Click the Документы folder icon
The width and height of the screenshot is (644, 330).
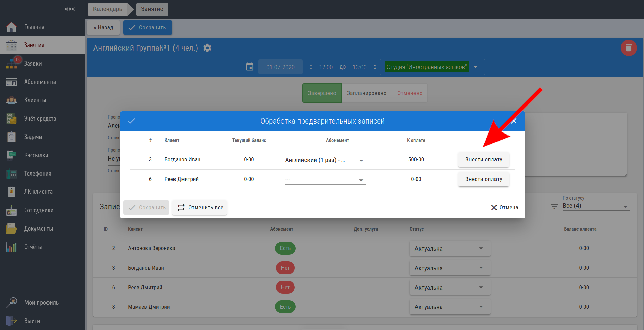11,229
